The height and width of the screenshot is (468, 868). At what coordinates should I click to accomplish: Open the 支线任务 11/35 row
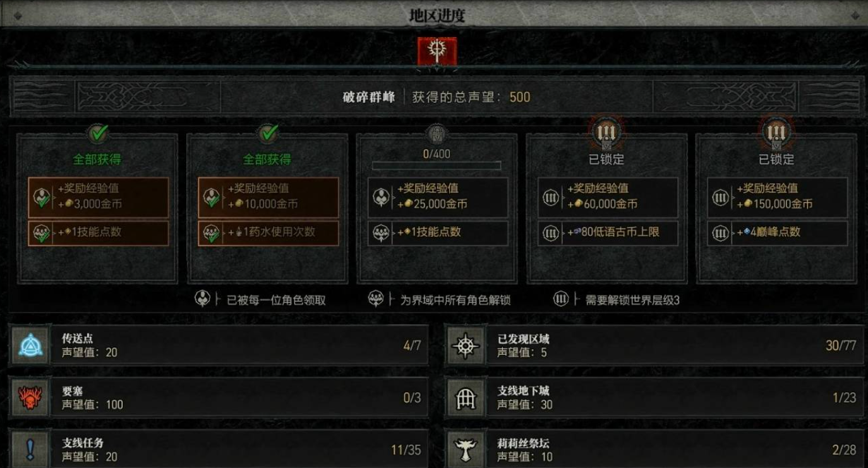(x=219, y=450)
